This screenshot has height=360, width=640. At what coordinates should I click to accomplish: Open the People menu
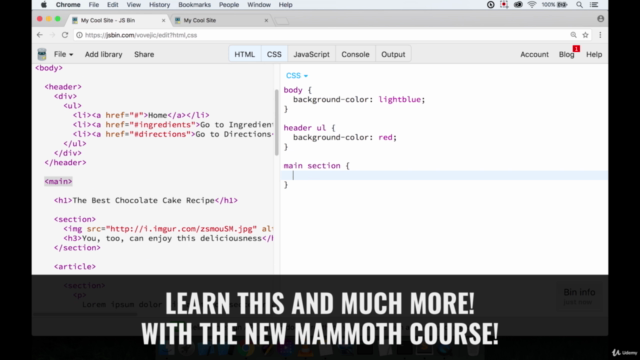pos(229,5)
